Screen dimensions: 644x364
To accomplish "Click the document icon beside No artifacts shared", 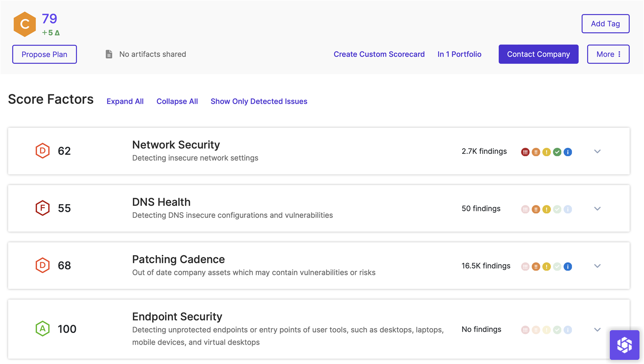I will (x=109, y=54).
